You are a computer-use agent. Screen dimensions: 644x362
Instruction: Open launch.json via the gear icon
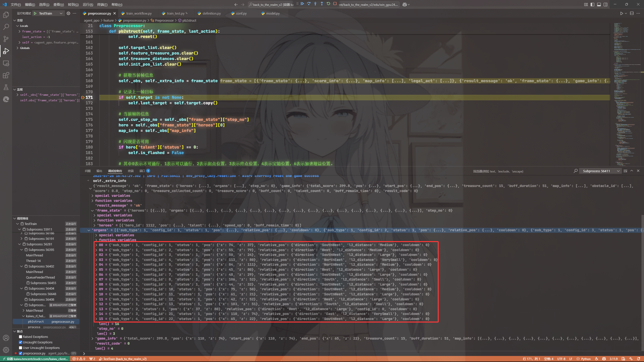tap(68, 13)
